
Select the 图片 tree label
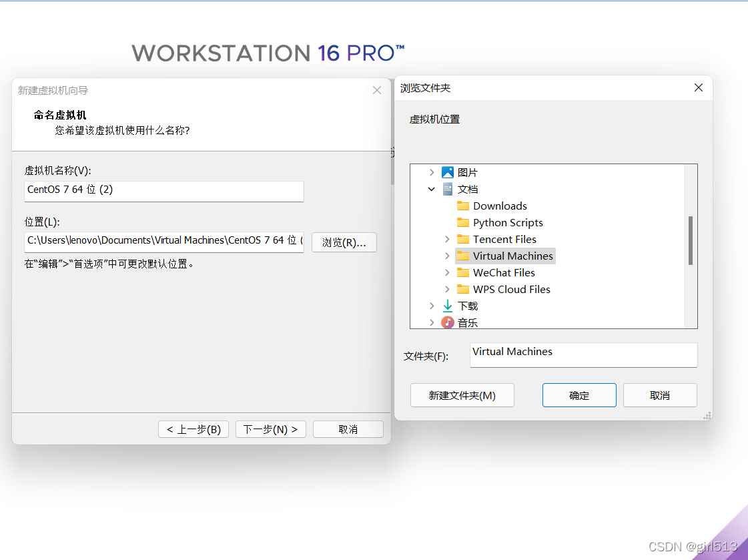click(x=468, y=172)
